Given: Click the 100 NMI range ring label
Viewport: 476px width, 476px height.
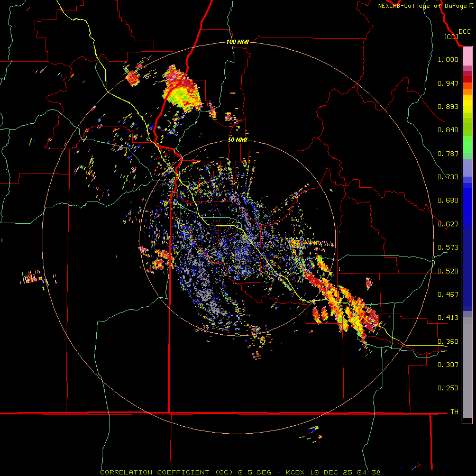Looking at the screenshot, I should [x=237, y=42].
